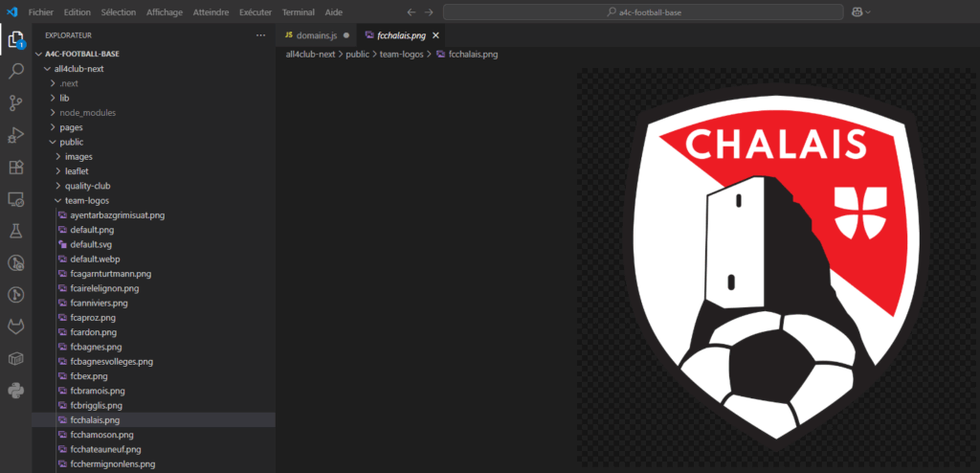The height and width of the screenshot is (473, 980).
Task: Open fcbrigglis.png file
Action: click(x=97, y=405)
